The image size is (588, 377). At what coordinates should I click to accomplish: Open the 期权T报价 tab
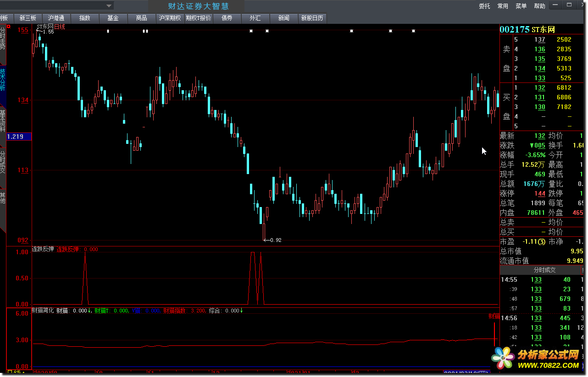click(199, 18)
